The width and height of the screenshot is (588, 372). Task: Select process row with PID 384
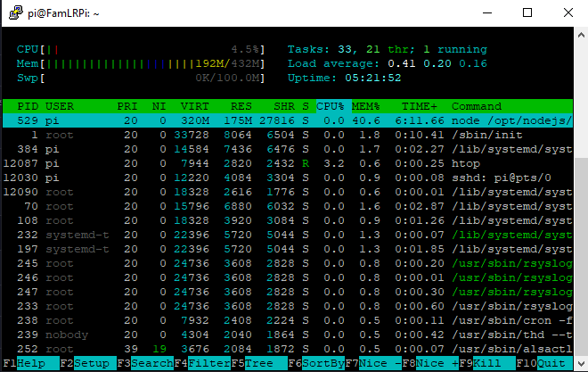pyautogui.click(x=288, y=149)
